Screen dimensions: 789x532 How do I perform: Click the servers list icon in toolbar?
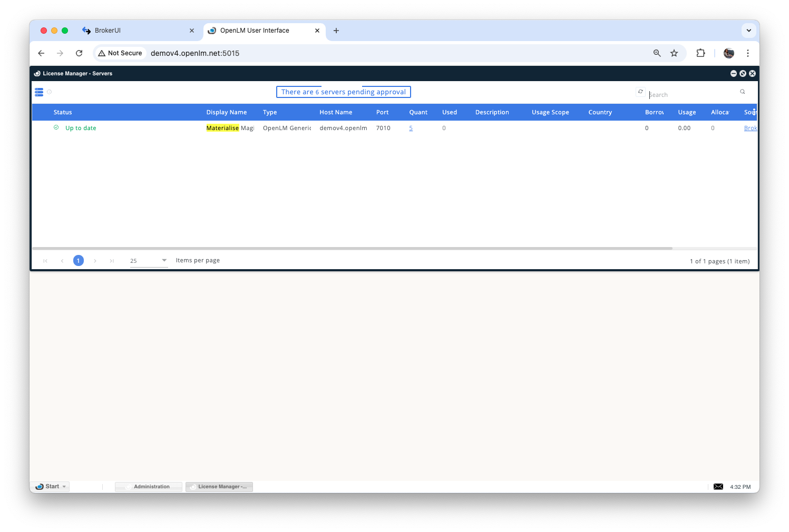pos(39,92)
